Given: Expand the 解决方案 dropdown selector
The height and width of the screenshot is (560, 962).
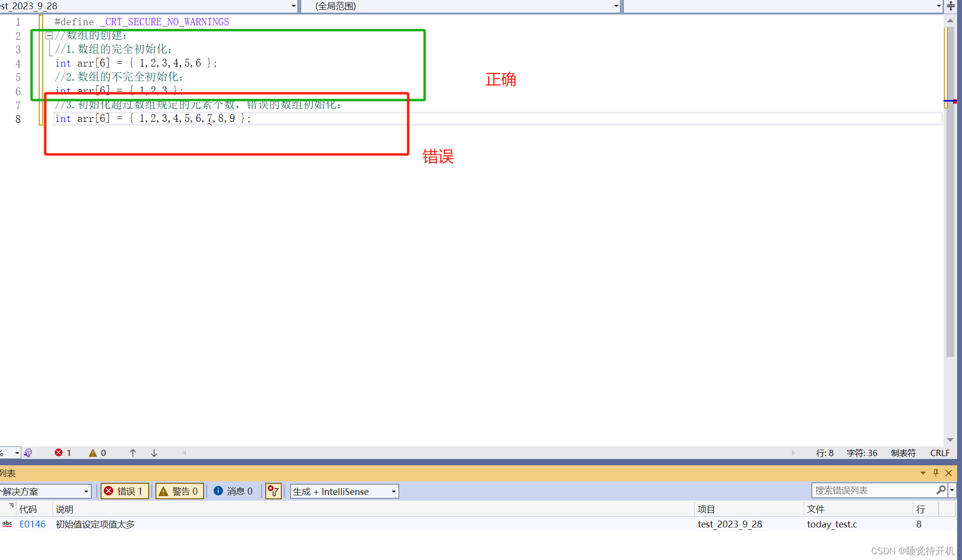Looking at the screenshot, I should coord(86,492).
